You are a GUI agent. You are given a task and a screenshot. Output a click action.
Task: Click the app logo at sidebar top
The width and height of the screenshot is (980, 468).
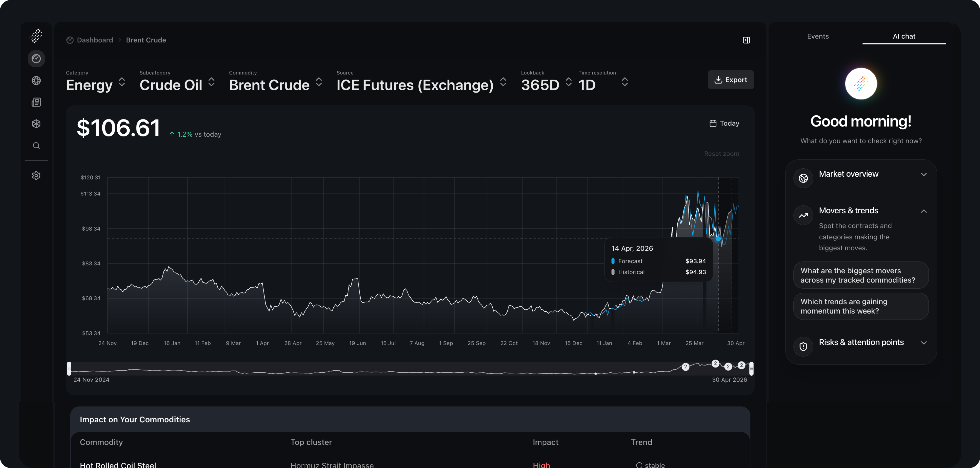click(x=36, y=36)
